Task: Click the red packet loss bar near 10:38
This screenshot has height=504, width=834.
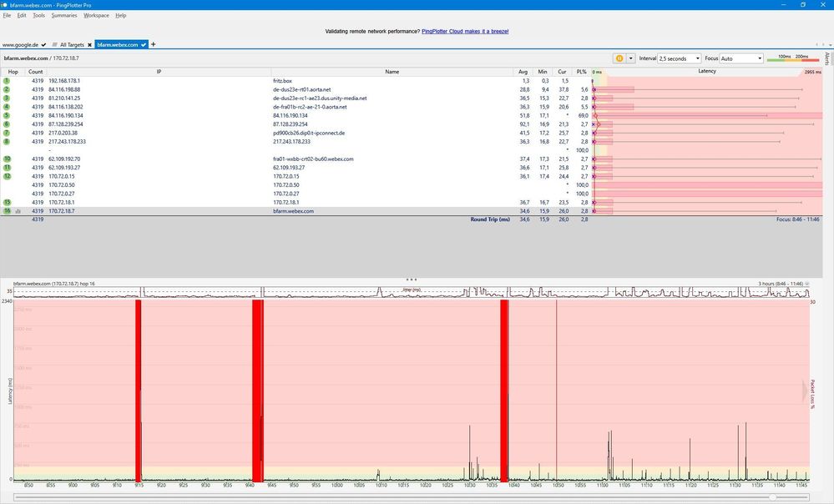Action: point(504,391)
